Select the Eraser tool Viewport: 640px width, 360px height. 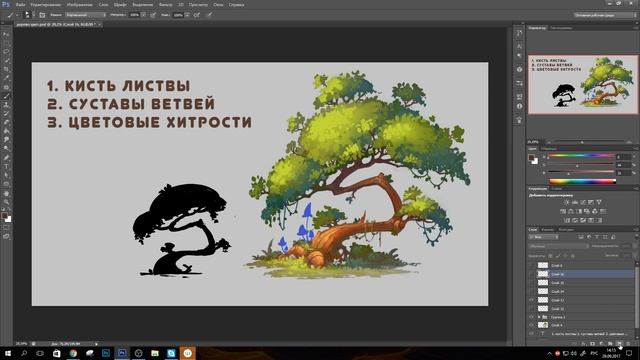pos(6,122)
